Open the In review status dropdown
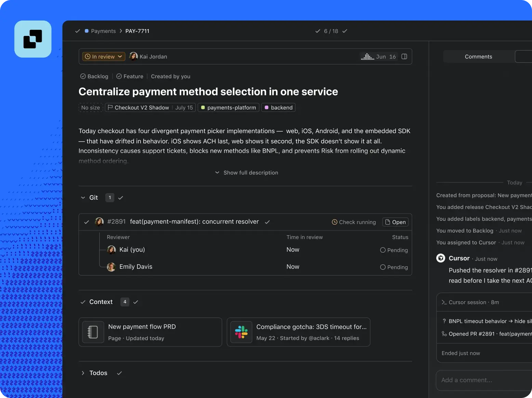This screenshot has height=398, width=532. point(104,56)
